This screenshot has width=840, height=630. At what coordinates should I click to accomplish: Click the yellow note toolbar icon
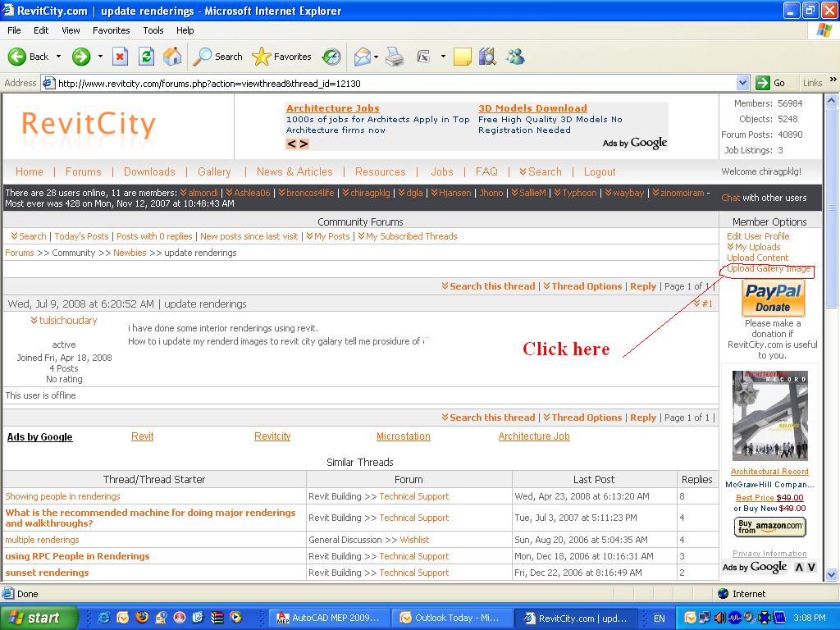(x=463, y=57)
